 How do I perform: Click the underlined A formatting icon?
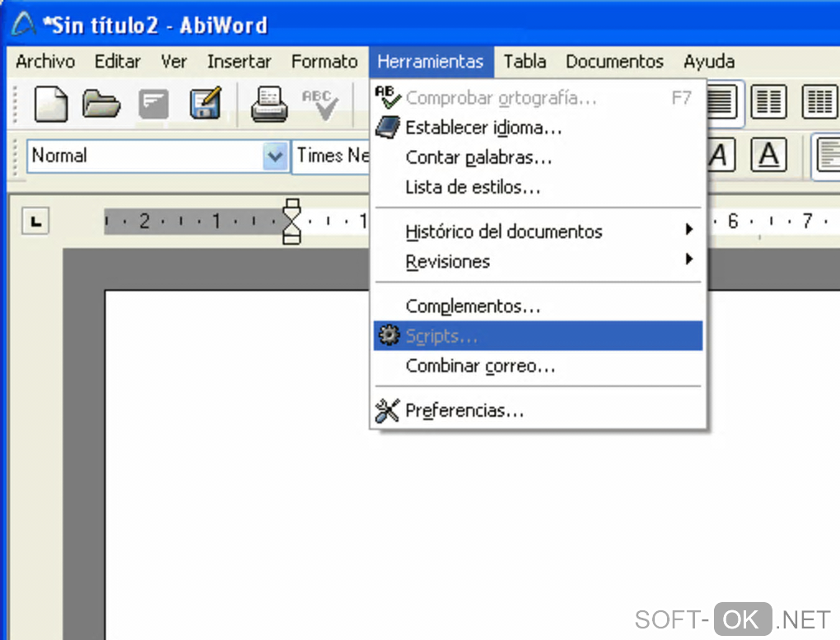point(768,155)
